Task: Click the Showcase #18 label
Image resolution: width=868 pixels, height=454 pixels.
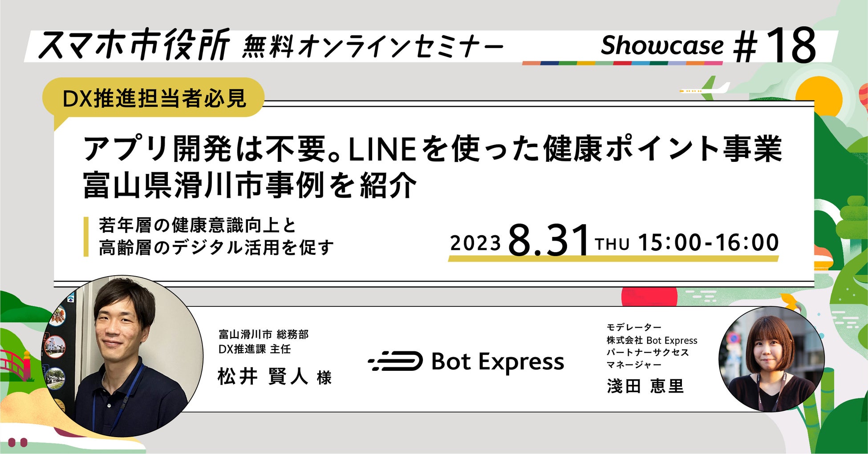Action: [709, 45]
